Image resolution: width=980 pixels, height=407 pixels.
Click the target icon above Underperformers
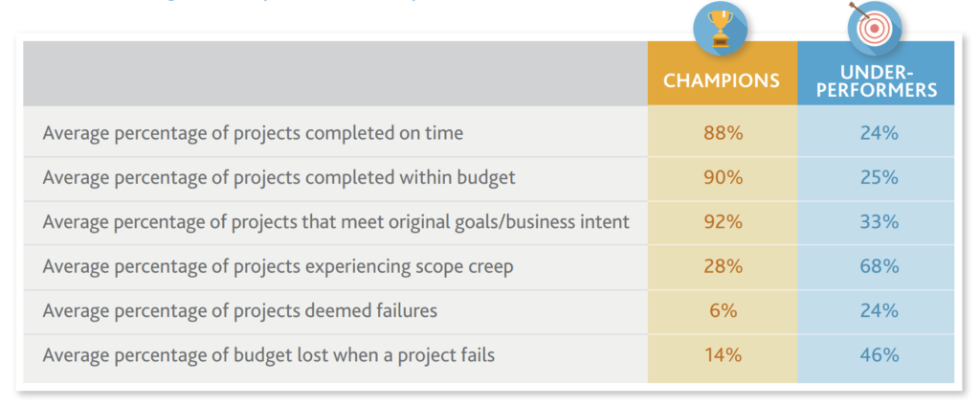(875, 28)
